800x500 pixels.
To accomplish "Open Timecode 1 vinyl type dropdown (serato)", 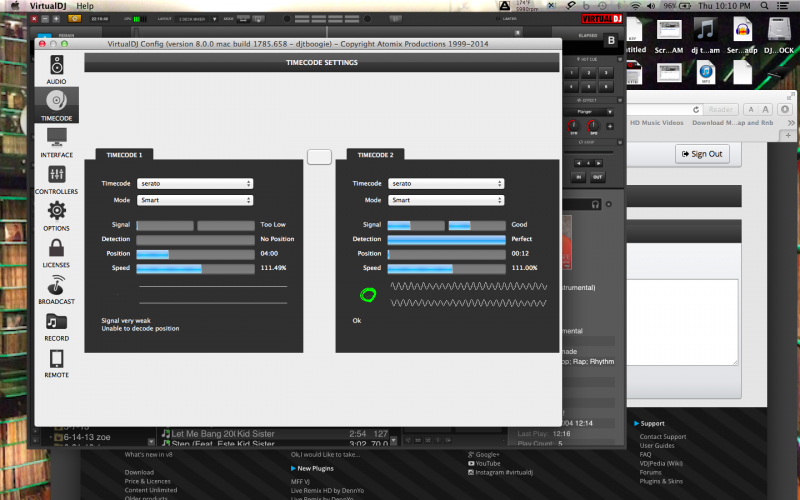I will point(195,183).
